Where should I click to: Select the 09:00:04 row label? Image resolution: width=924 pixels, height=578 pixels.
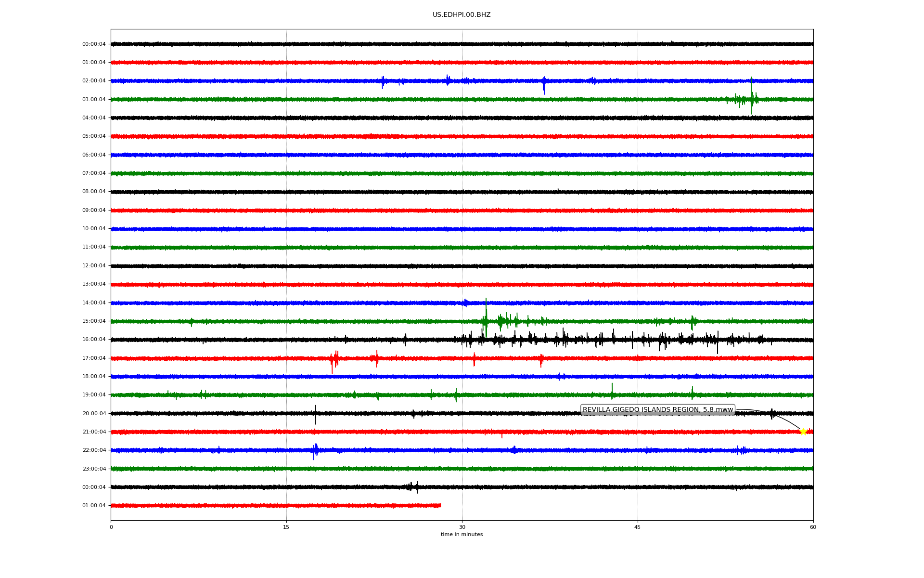[94, 210]
